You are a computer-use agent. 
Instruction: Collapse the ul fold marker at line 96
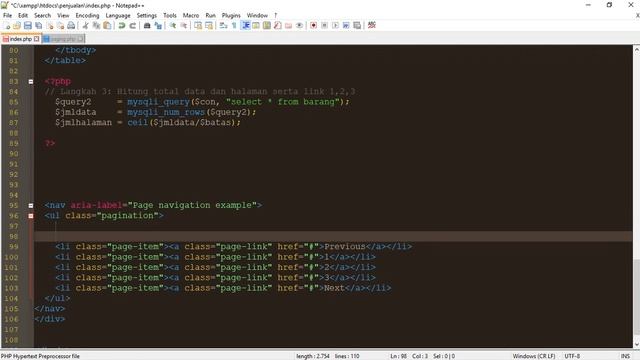pos(31,216)
